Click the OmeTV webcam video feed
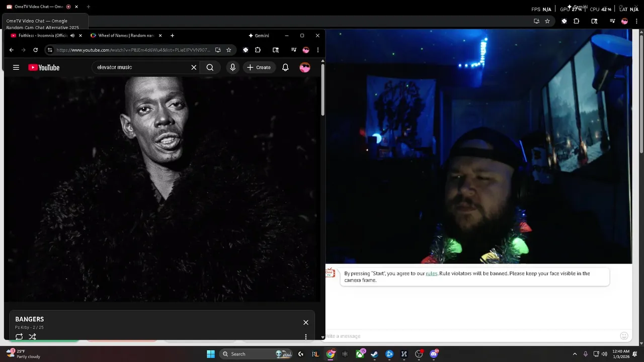This screenshot has height=362, width=644. (x=478, y=146)
